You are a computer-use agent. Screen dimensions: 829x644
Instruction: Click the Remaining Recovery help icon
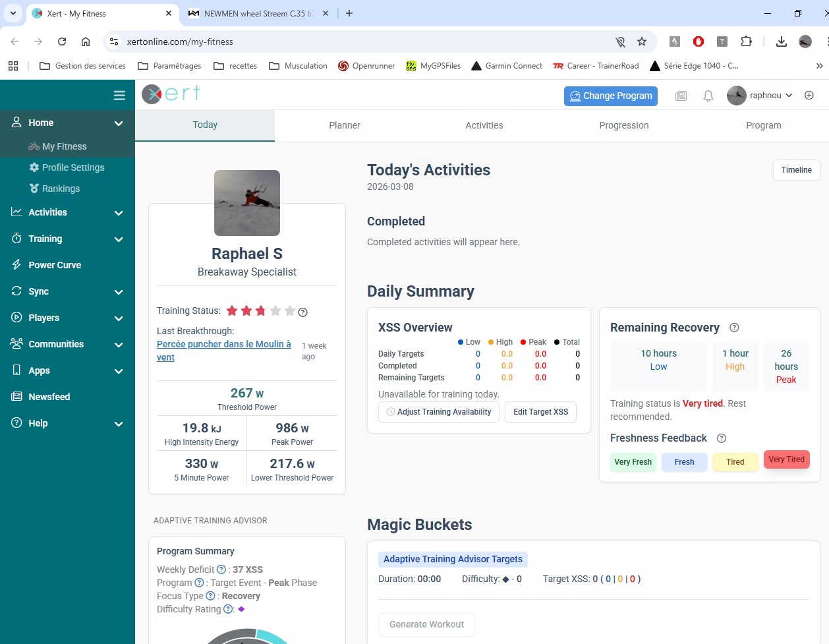(735, 328)
